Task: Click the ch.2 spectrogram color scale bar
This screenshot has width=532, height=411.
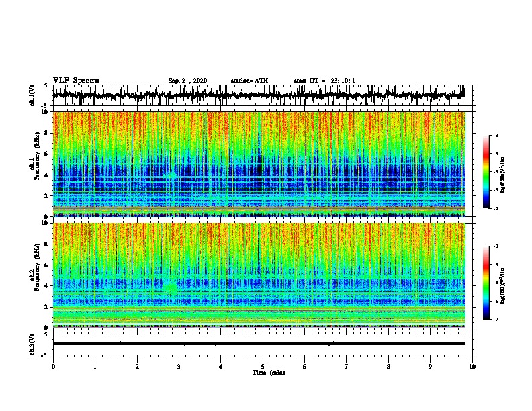Action: (x=486, y=283)
